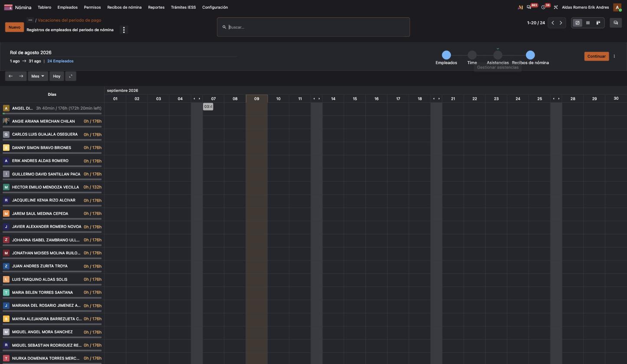627x364 pixels.
Task: Open the messages icon with 663 badge
Action: 529,7
